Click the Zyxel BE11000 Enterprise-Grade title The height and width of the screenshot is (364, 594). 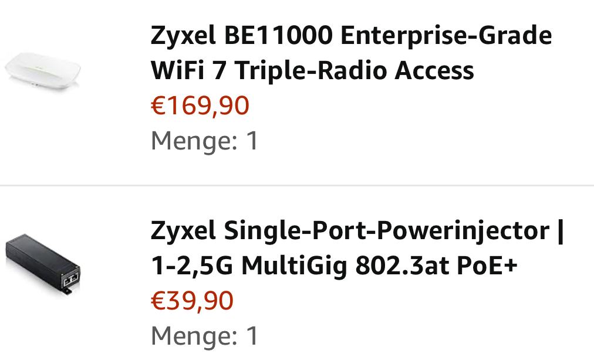pyautogui.click(x=351, y=36)
